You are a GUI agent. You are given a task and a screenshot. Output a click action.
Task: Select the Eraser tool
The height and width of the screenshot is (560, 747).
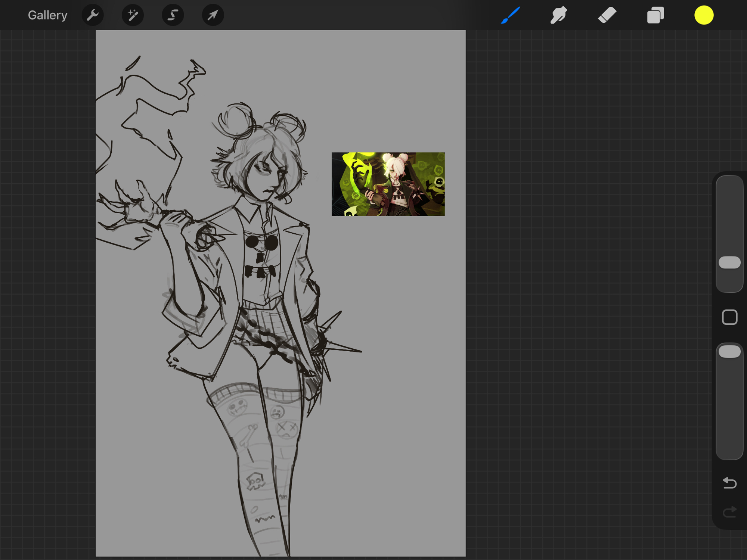tap(607, 15)
